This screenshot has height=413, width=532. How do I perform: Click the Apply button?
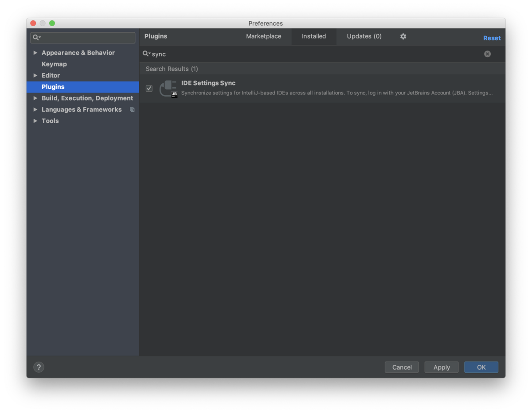(442, 367)
